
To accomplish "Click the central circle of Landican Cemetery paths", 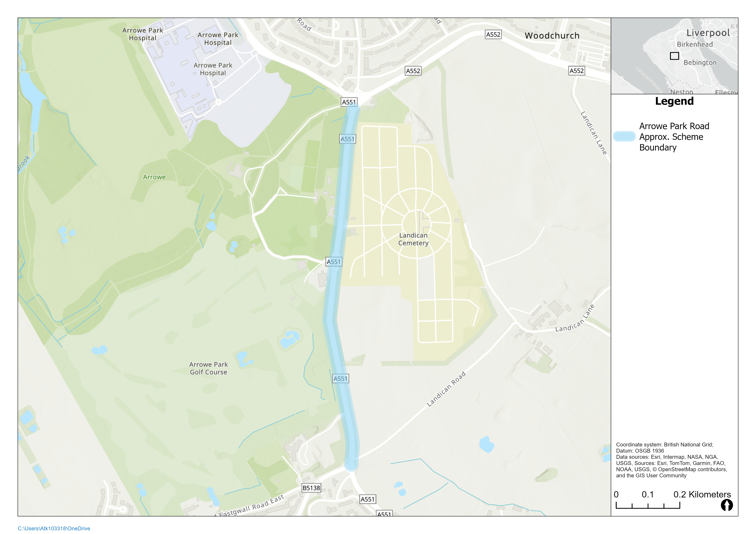I will pos(416,224).
